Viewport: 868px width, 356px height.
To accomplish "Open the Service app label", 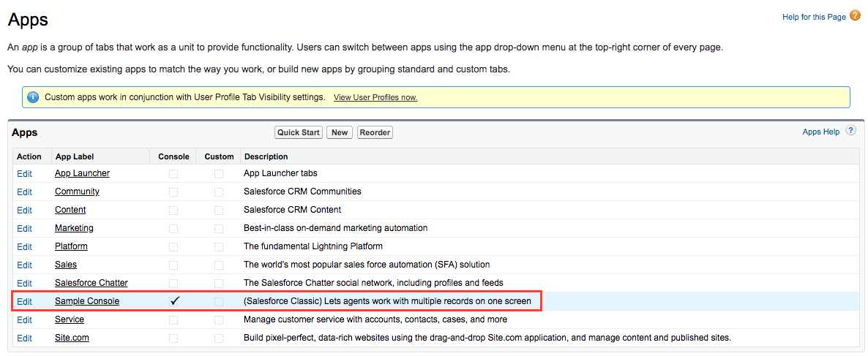I will click(70, 319).
